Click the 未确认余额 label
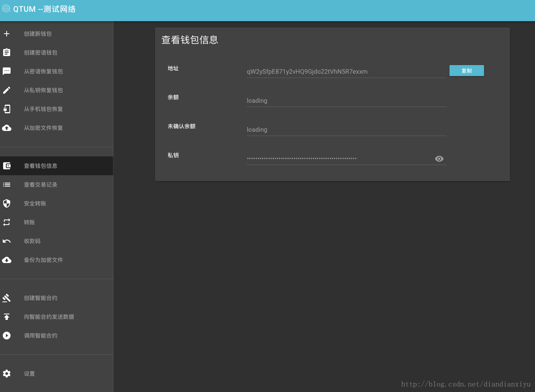The height and width of the screenshot is (392, 535). pos(181,126)
